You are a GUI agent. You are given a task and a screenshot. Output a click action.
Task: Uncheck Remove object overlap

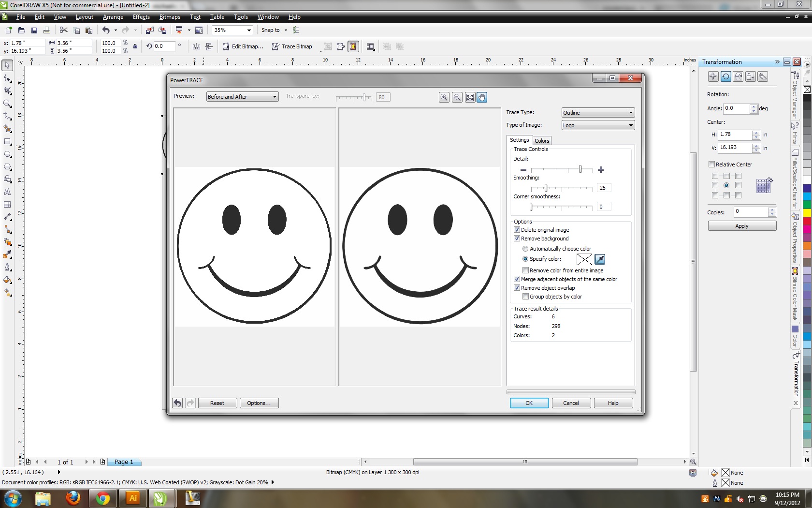[517, 288]
